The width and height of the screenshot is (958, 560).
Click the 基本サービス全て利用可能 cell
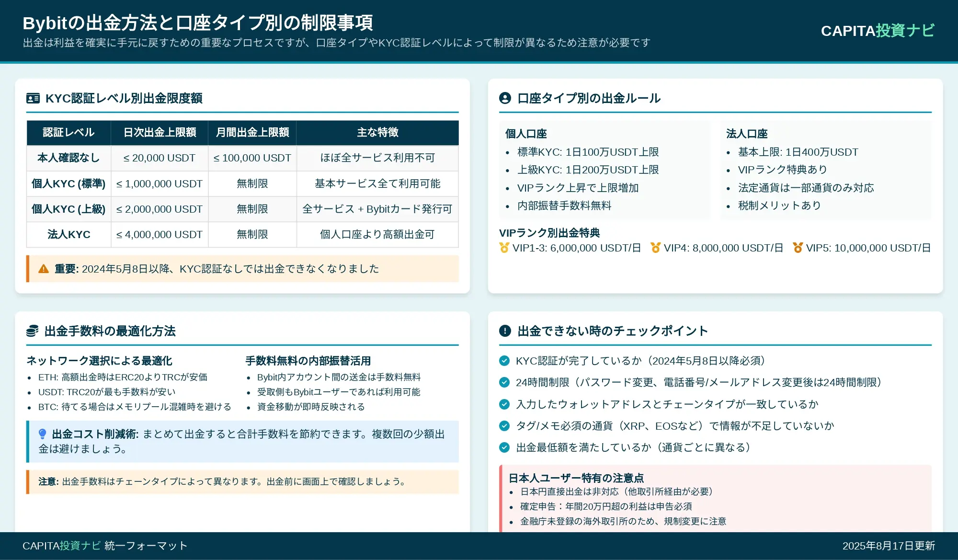pyautogui.click(x=377, y=184)
